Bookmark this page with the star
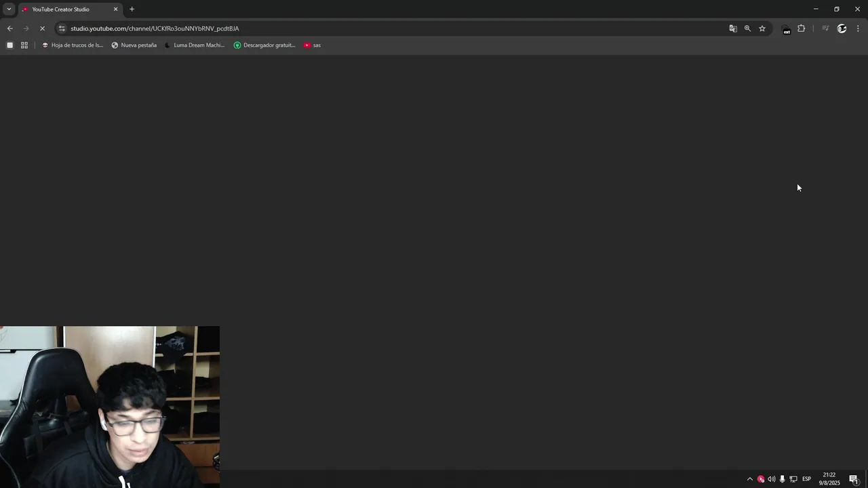Viewport: 868px width, 488px height. point(762,28)
